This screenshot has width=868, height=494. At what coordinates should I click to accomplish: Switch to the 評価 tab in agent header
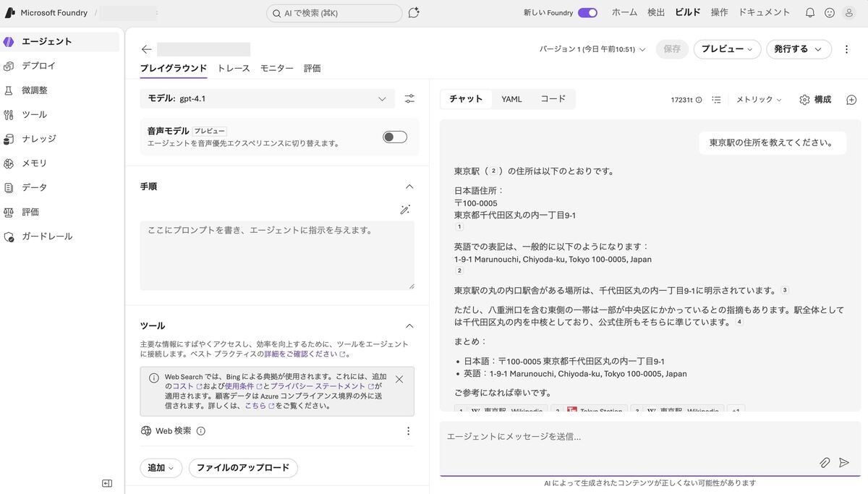312,69
